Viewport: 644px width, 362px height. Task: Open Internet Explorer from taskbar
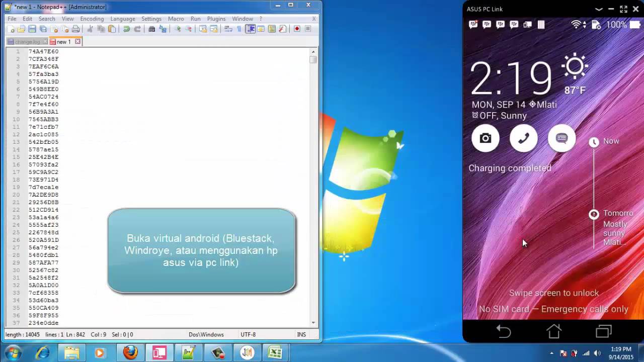click(43, 353)
